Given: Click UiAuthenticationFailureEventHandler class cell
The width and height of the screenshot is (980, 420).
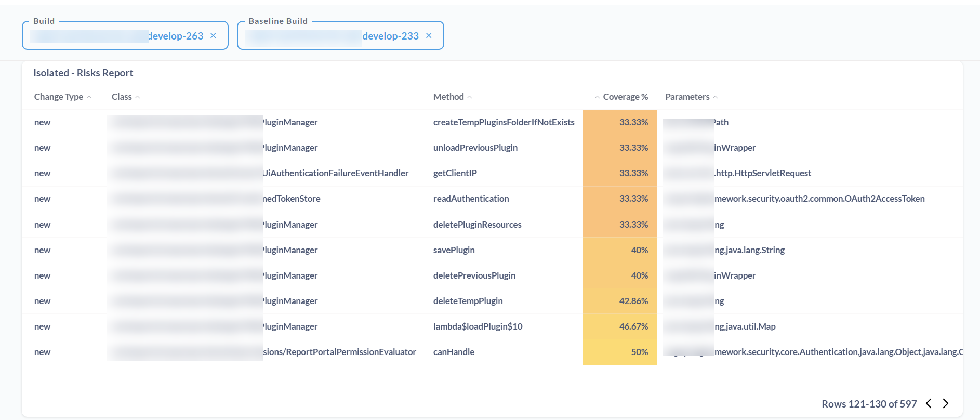Looking at the screenshot, I should [x=336, y=173].
